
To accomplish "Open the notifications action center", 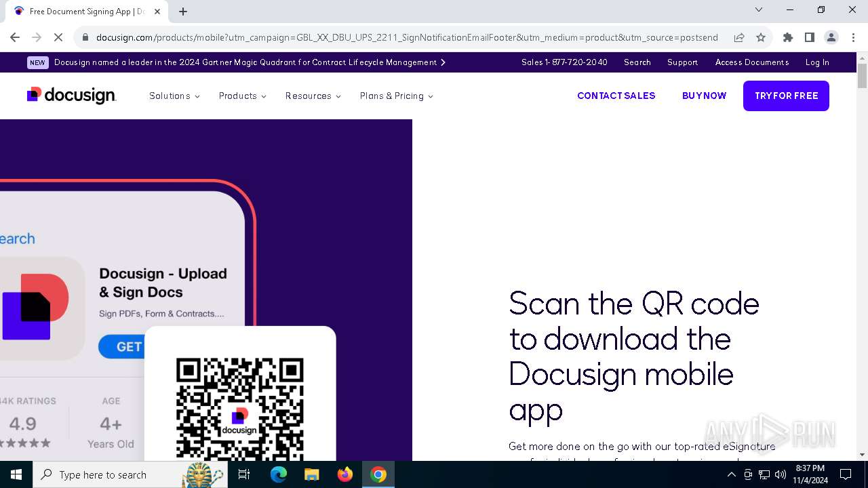I will [846, 474].
